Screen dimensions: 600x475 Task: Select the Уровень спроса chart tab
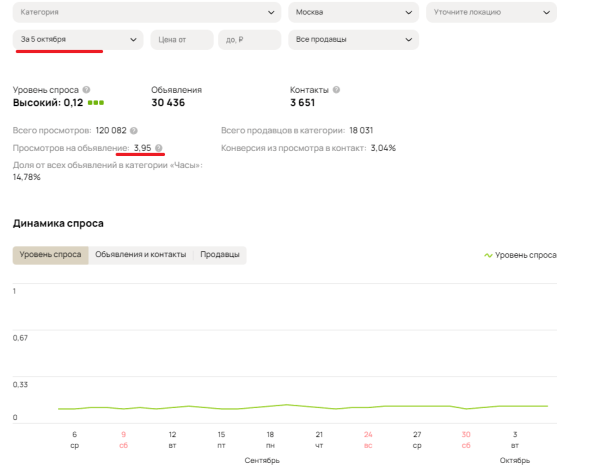[50, 255]
